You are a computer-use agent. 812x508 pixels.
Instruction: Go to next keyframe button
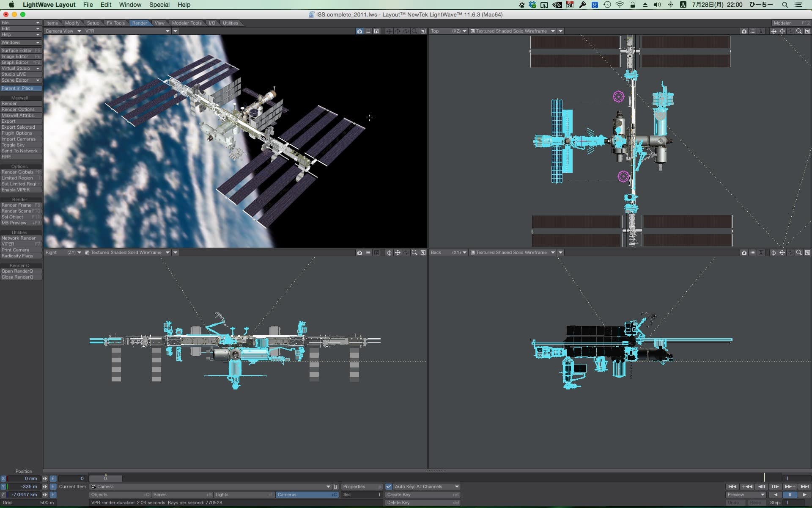click(790, 486)
